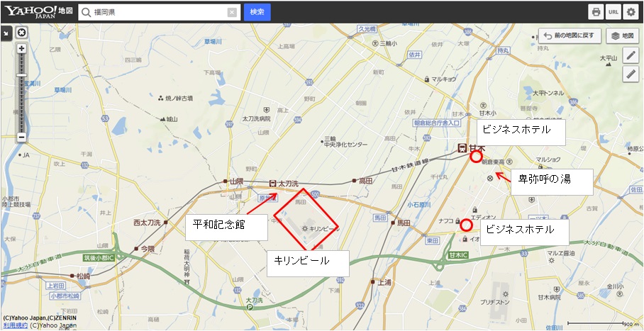Click 前の地図に戻す button
Image resolution: width=644 pixels, height=331 pixels.
point(570,35)
